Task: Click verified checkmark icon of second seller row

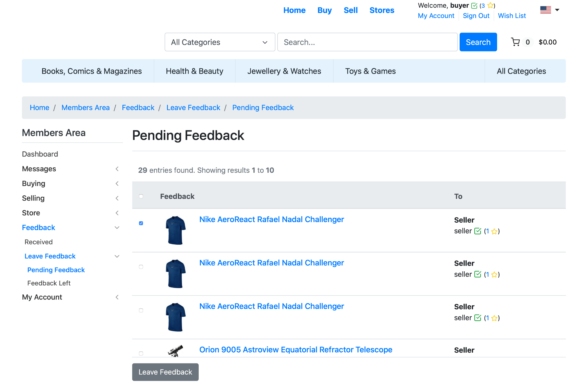Action: [478, 274]
